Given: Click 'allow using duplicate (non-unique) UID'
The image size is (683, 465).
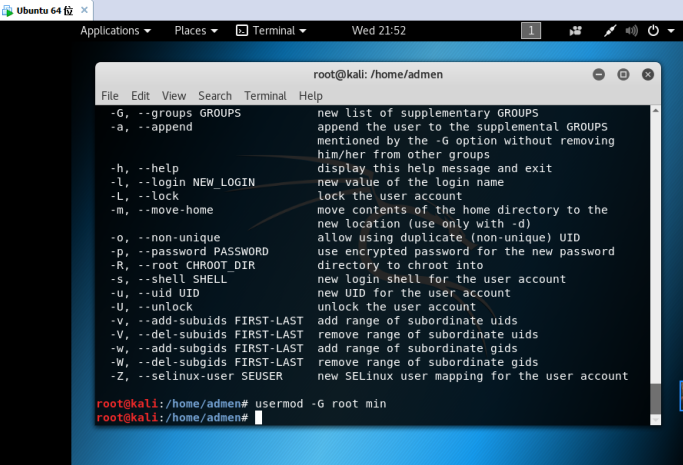Looking at the screenshot, I should click(x=448, y=238).
